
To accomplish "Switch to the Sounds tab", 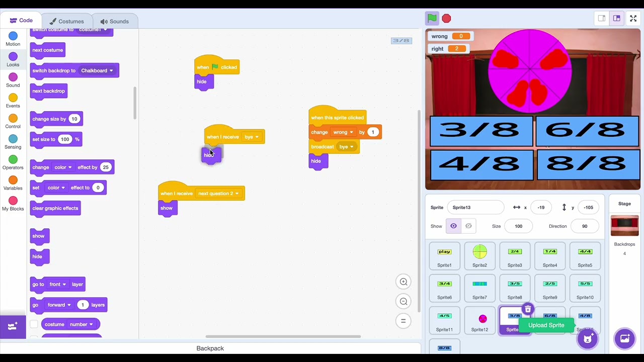I will (x=115, y=22).
